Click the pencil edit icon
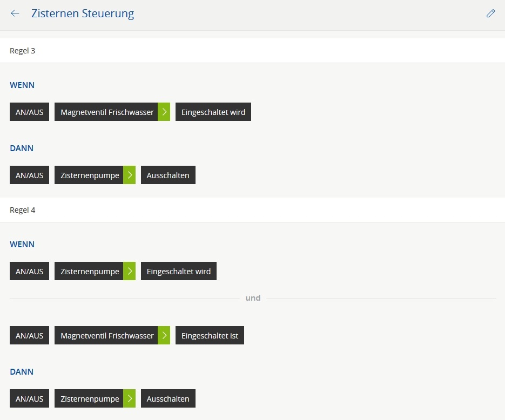This screenshot has width=505, height=420. point(490,13)
